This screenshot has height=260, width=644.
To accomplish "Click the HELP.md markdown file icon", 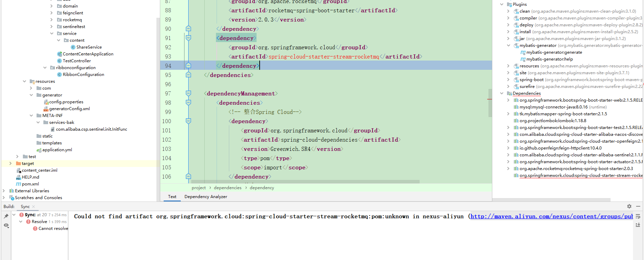I will (x=18, y=177).
